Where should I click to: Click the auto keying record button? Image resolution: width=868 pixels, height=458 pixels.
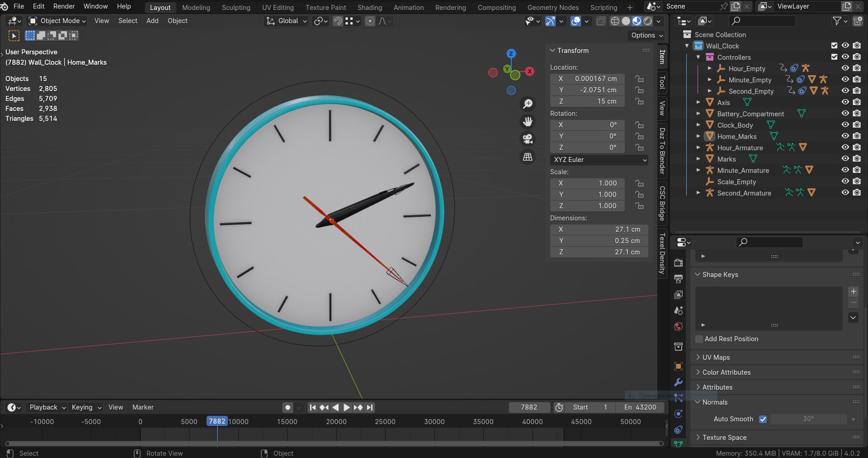[x=288, y=408]
